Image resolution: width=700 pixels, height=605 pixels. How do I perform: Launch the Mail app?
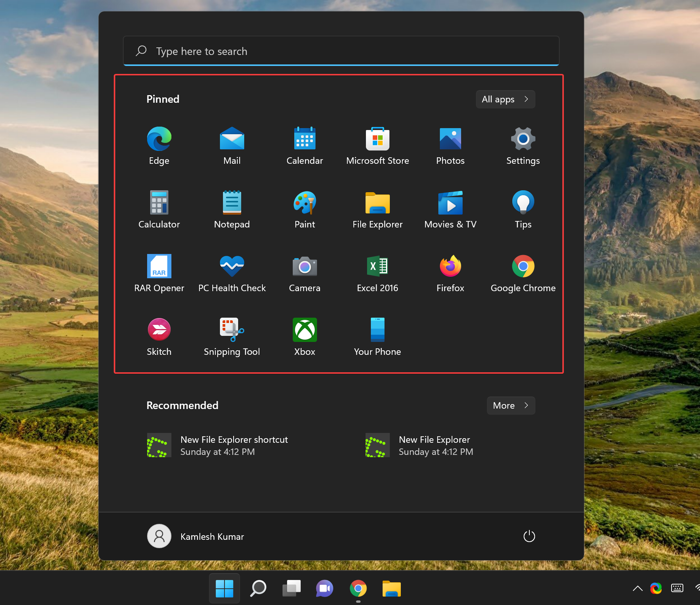click(x=232, y=146)
